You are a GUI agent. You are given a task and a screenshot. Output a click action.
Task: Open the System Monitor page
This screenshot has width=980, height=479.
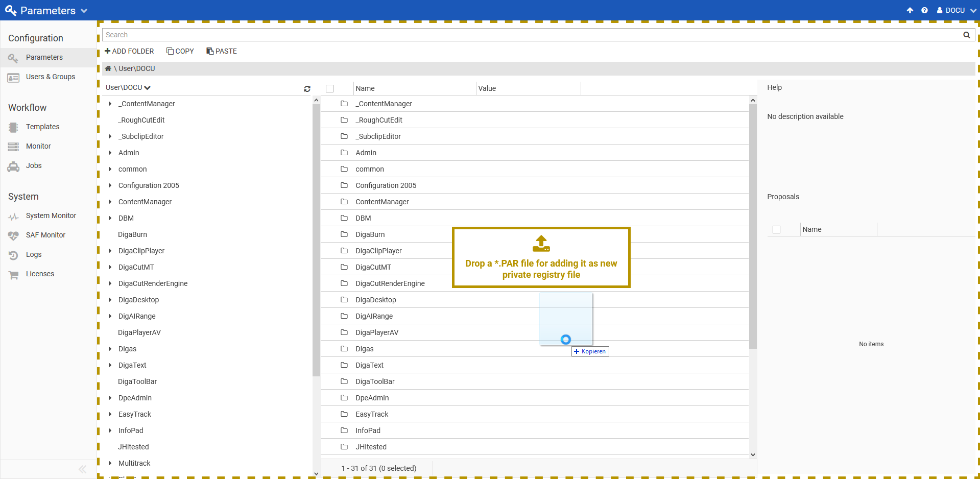click(51, 215)
